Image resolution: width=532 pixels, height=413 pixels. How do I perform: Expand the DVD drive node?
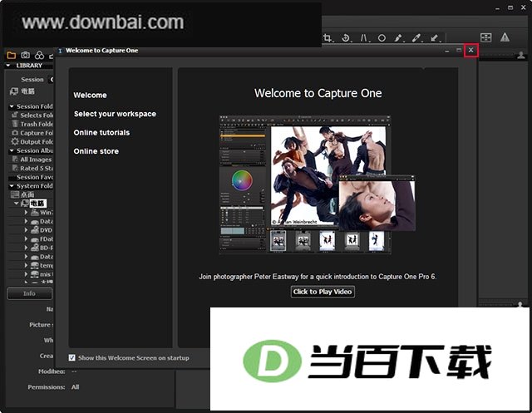pos(26,230)
